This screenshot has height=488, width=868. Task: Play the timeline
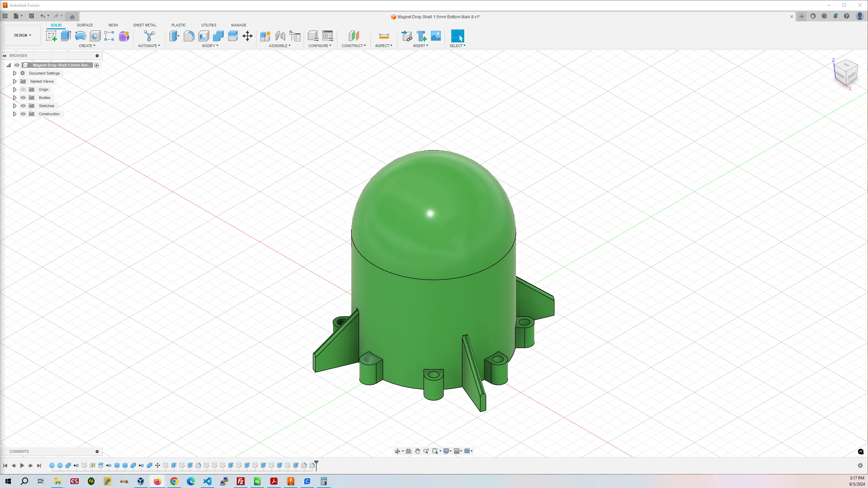click(22, 466)
